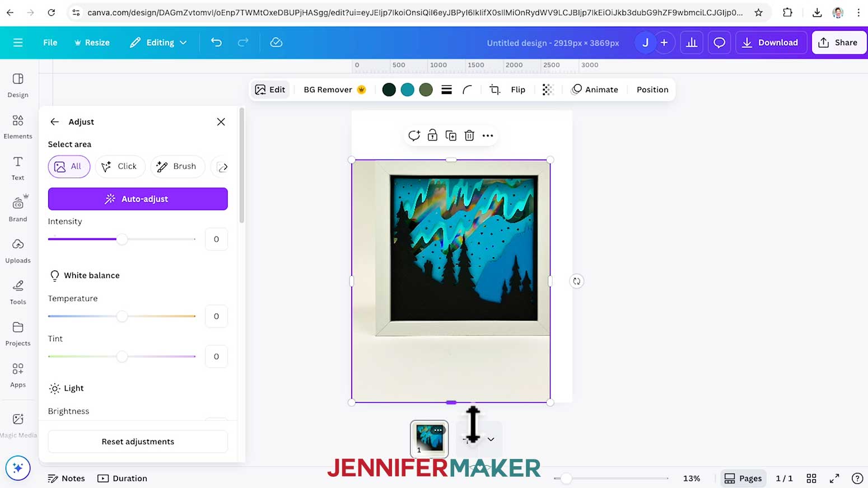868x488 pixels.
Task: Open the Design sidebar panel
Action: pyautogui.click(x=18, y=86)
